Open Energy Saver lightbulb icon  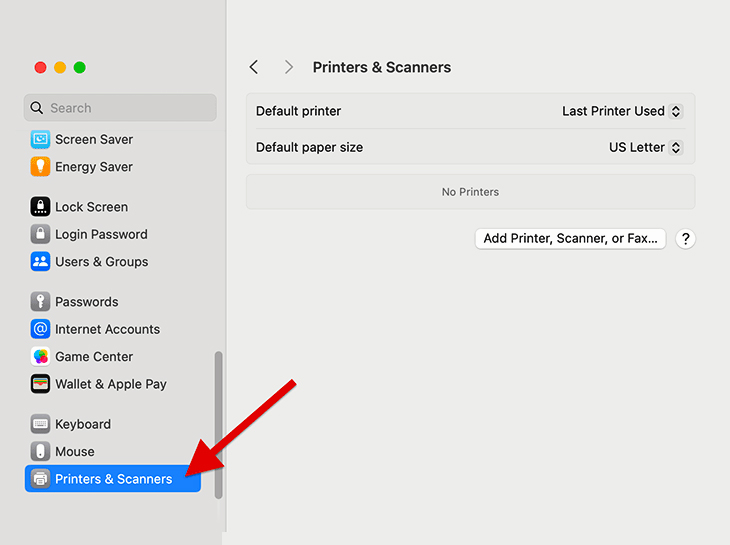(x=40, y=167)
